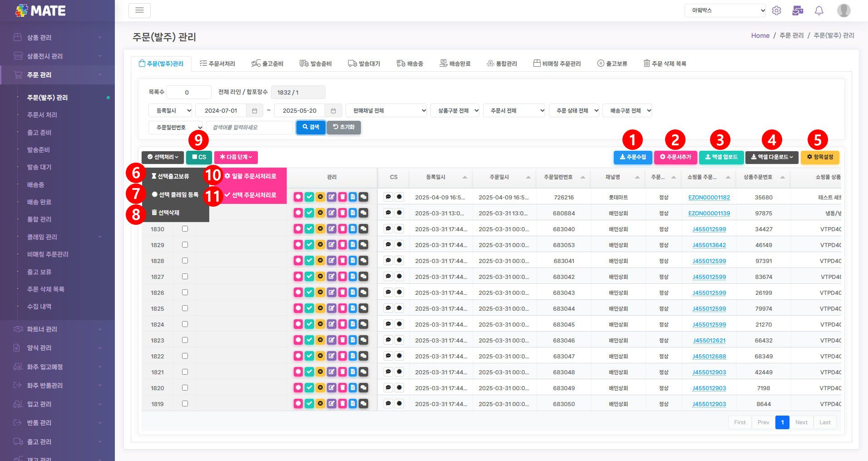Open the 배송구분 전체 dropdown

pyautogui.click(x=627, y=110)
